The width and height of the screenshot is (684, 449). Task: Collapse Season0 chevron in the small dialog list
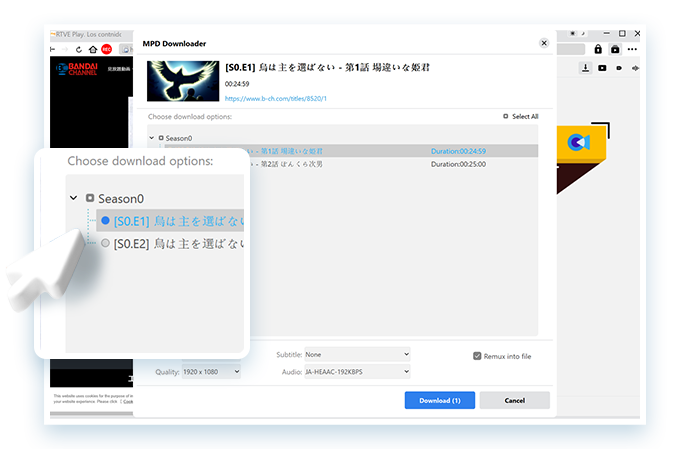point(152,138)
